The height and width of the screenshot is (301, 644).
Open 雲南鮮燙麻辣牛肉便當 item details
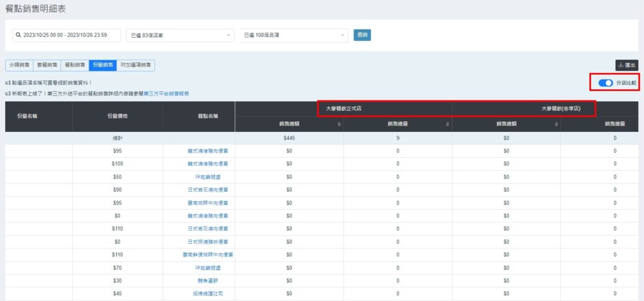pyautogui.click(x=199, y=254)
